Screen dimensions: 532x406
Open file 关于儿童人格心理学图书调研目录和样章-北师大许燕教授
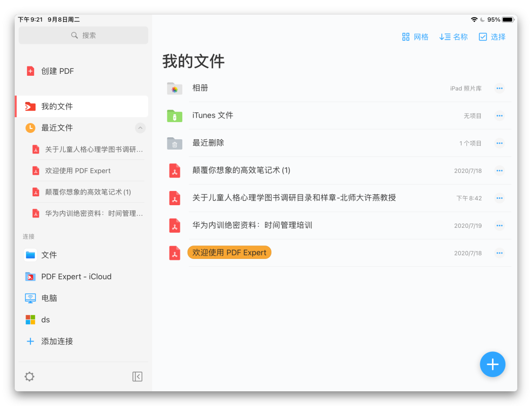pyautogui.click(x=294, y=198)
